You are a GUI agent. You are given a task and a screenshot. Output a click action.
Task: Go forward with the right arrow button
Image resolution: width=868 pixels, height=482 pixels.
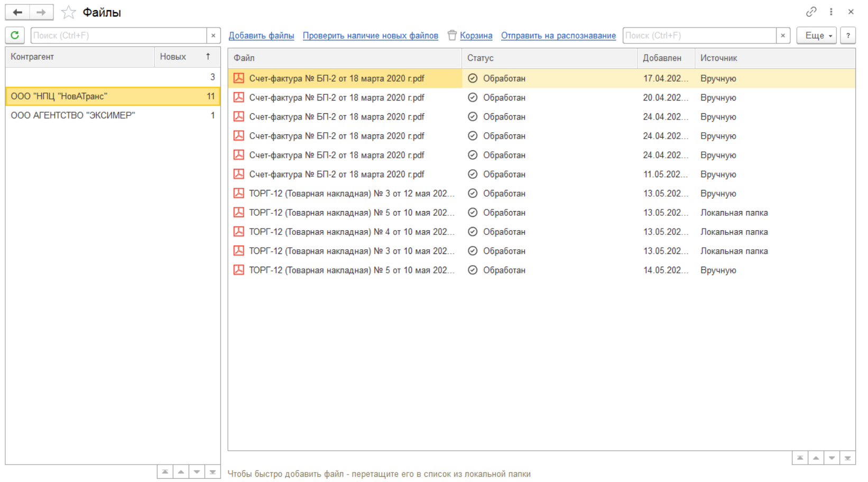coord(41,12)
